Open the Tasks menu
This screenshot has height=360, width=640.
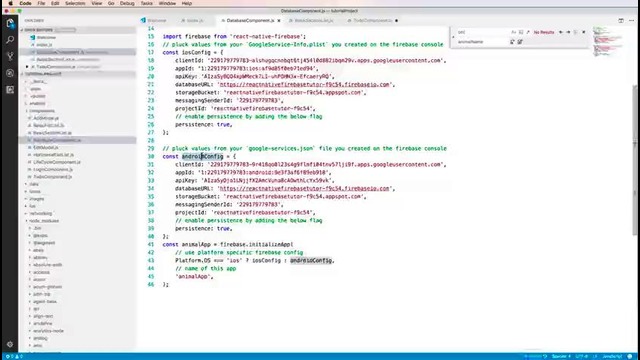point(147,3)
